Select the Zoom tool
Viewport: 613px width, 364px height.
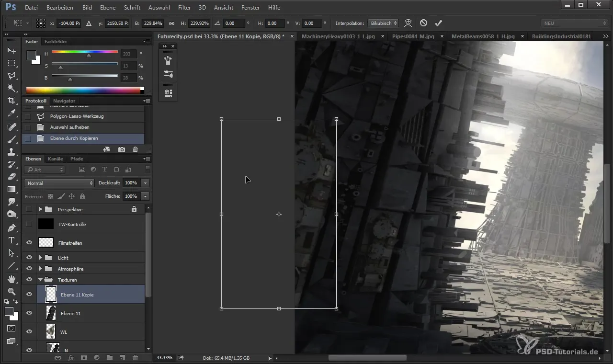point(11,291)
